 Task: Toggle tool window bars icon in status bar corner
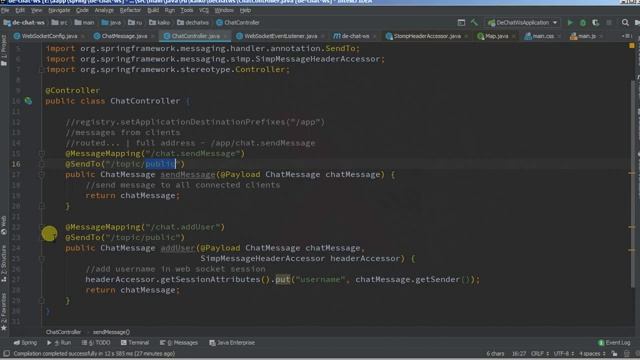[x=6, y=353]
